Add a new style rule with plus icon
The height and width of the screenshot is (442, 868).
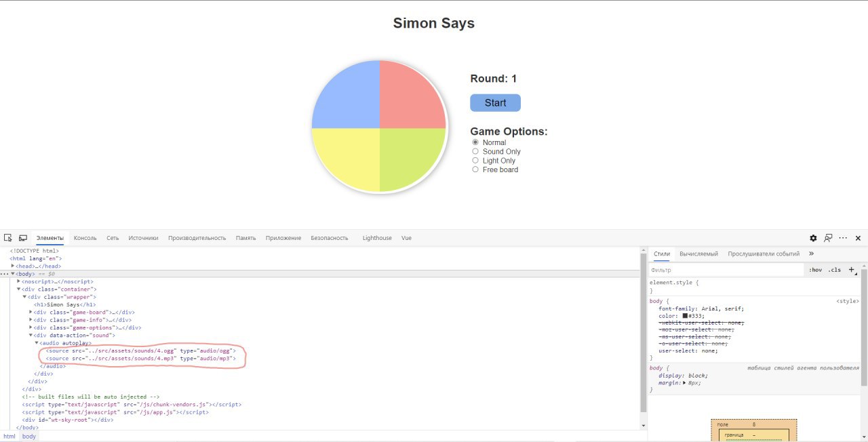click(x=852, y=269)
